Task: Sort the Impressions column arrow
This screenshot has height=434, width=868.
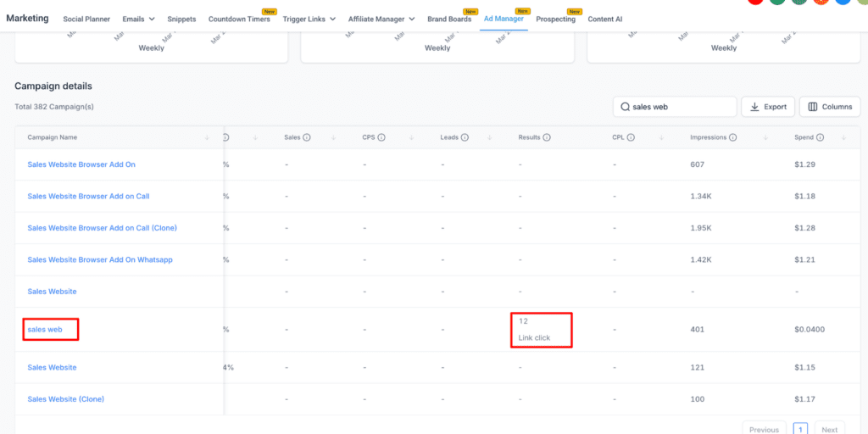Action: click(x=765, y=137)
